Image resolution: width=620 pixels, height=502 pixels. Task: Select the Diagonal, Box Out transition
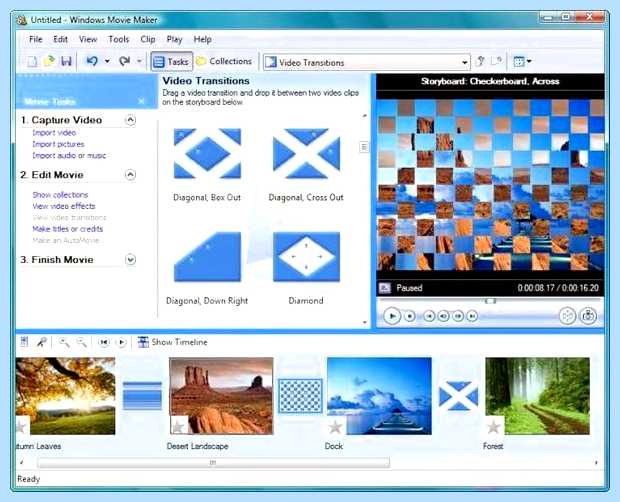coord(207,153)
